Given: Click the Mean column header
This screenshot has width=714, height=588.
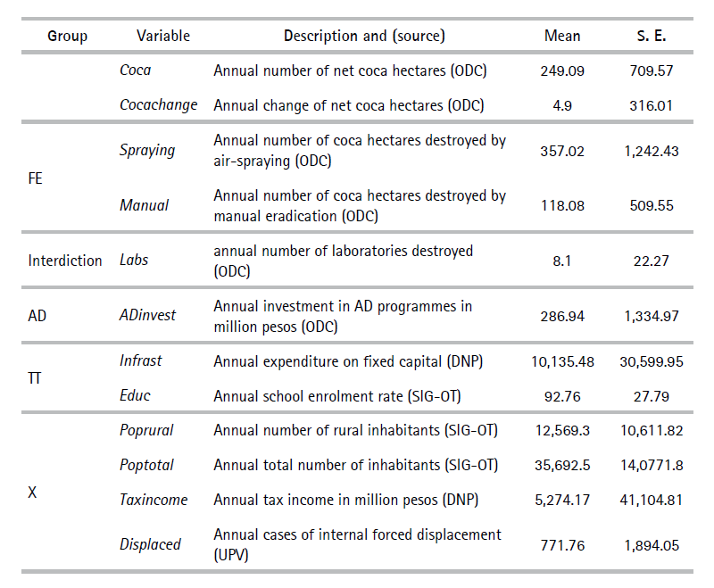Looking at the screenshot, I should [562, 36].
